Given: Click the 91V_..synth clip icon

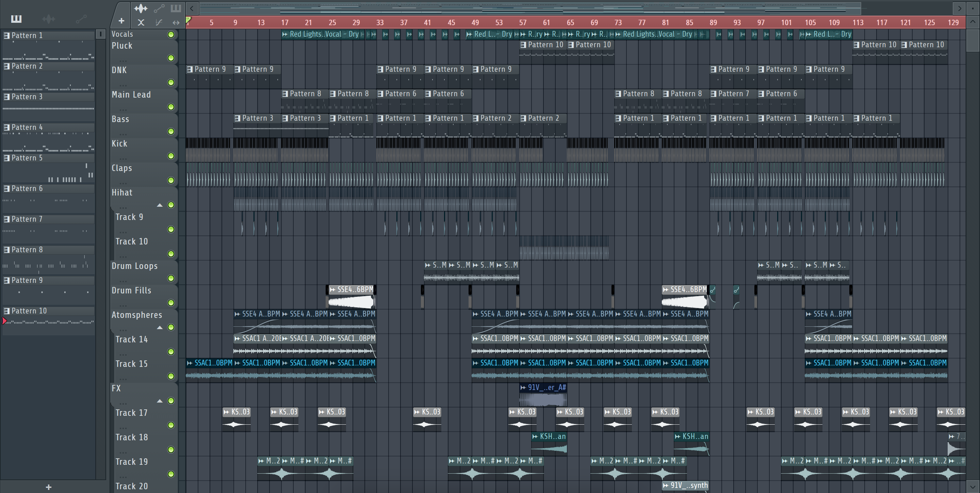Looking at the screenshot, I should [665, 486].
